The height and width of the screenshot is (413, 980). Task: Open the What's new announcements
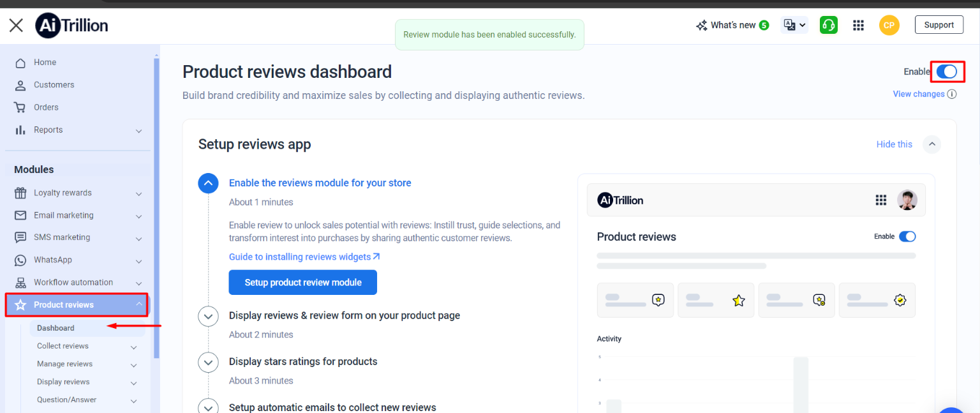click(x=732, y=26)
